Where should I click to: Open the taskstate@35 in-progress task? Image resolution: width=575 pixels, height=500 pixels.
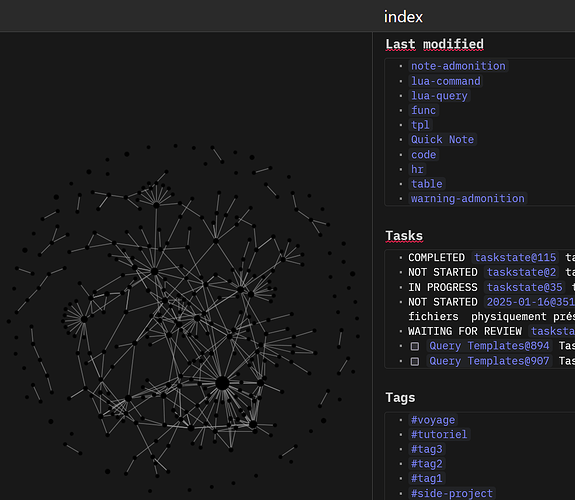[x=524, y=287]
